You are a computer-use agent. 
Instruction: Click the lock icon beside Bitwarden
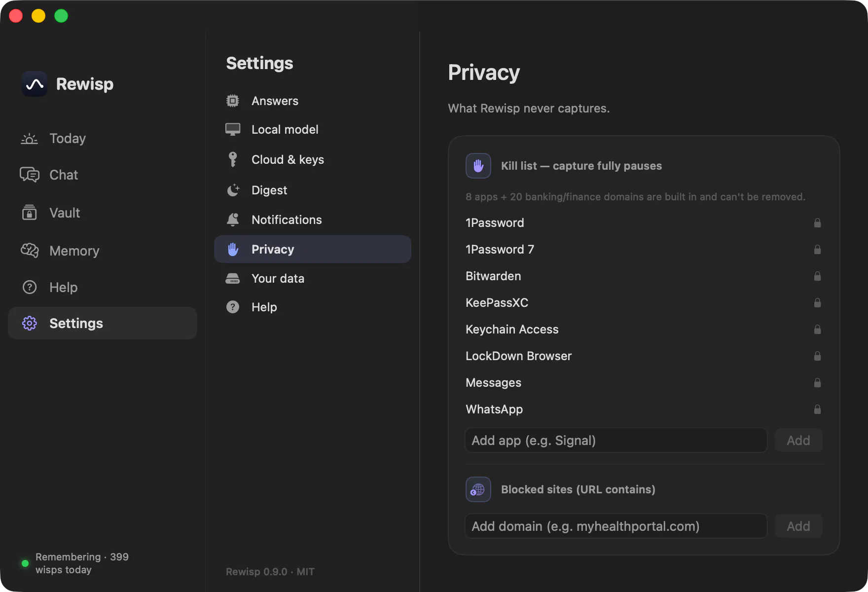[817, 276]
